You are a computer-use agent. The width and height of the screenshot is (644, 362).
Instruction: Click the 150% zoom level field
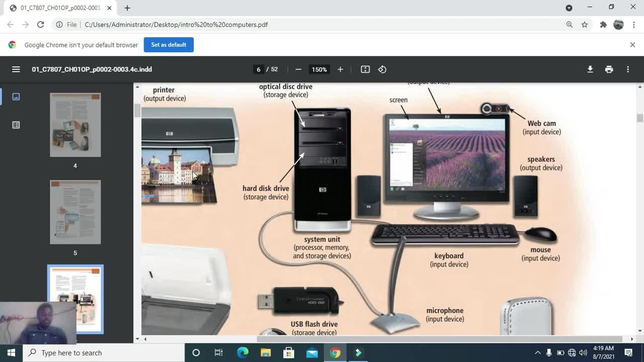pos(319,69)
